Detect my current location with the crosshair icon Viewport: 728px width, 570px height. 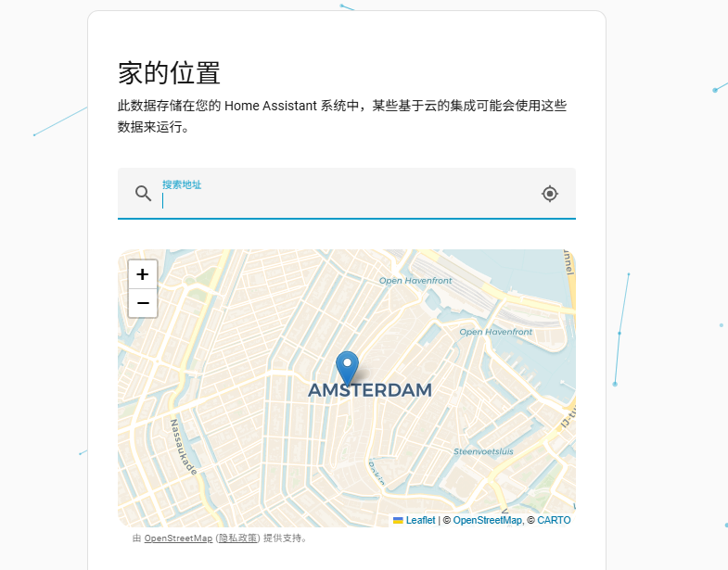(550, 193)
